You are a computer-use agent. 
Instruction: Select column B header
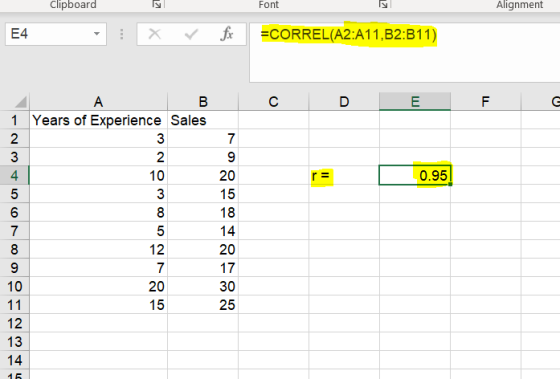pyautogui.click(x=203, y=102)
